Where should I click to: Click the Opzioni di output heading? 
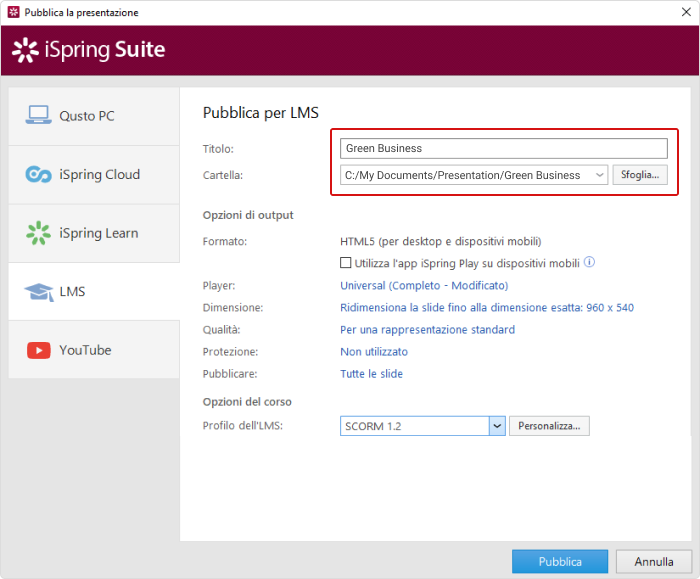[248, 215]
